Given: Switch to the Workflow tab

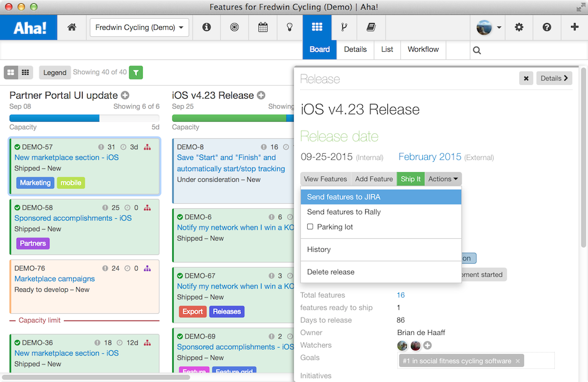Looking at the screenshot, I should (423, 49).
